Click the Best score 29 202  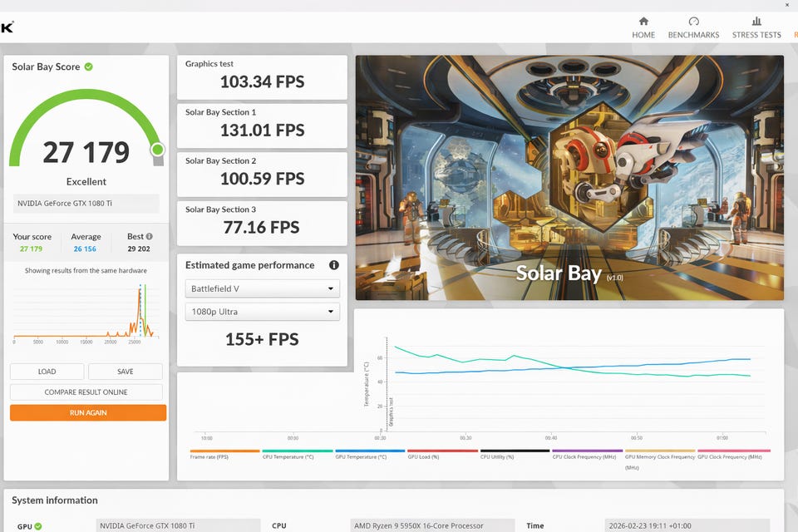pyautogui.click(x=139, y=249)
